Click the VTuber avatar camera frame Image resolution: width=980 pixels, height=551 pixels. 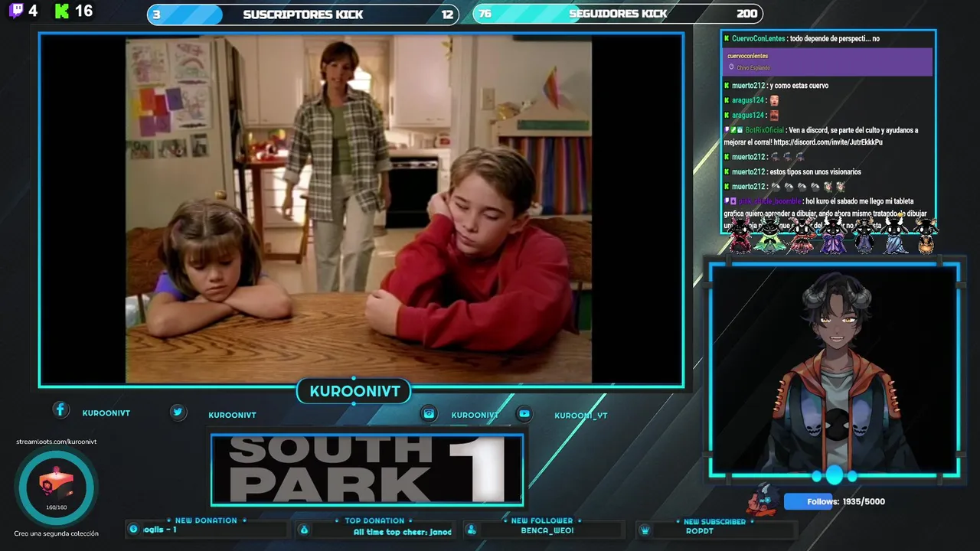click(x=835, y=370)
